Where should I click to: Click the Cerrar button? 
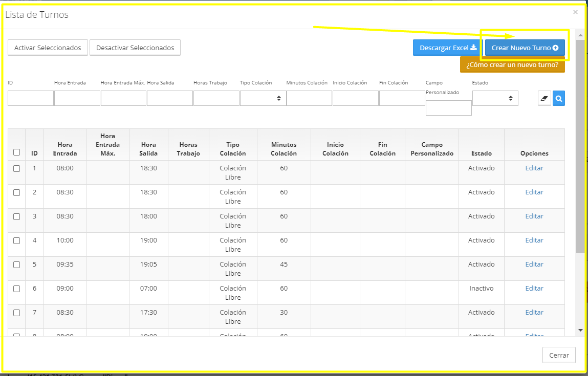click(x=559, y=355)
